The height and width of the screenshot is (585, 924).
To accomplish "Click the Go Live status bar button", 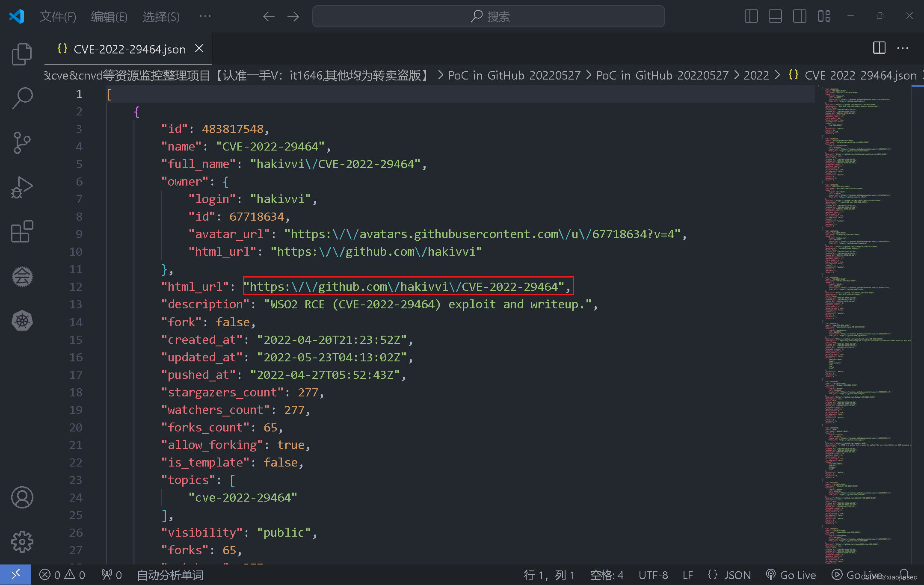I will (x=791, y=575).
